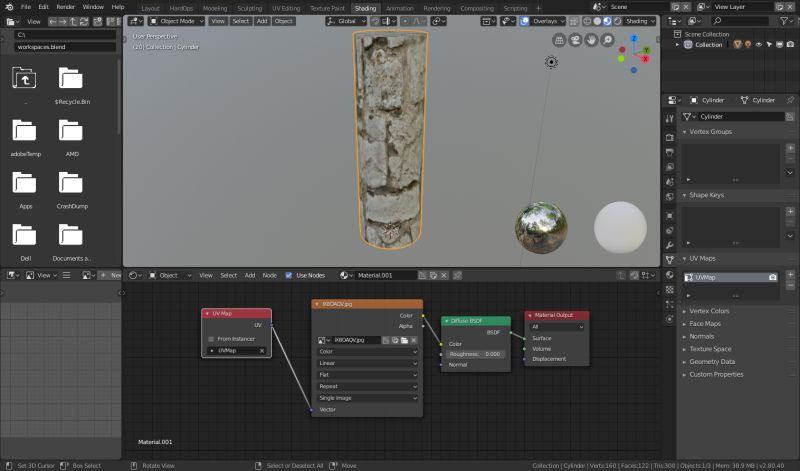Viewport: 800px width, 471px height.
Task: Toggle Collection selectability arrow icon
Action: (769, 45)
